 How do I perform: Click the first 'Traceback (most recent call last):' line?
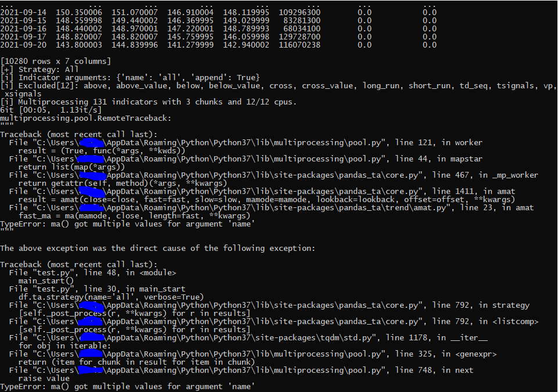[79, 135]
